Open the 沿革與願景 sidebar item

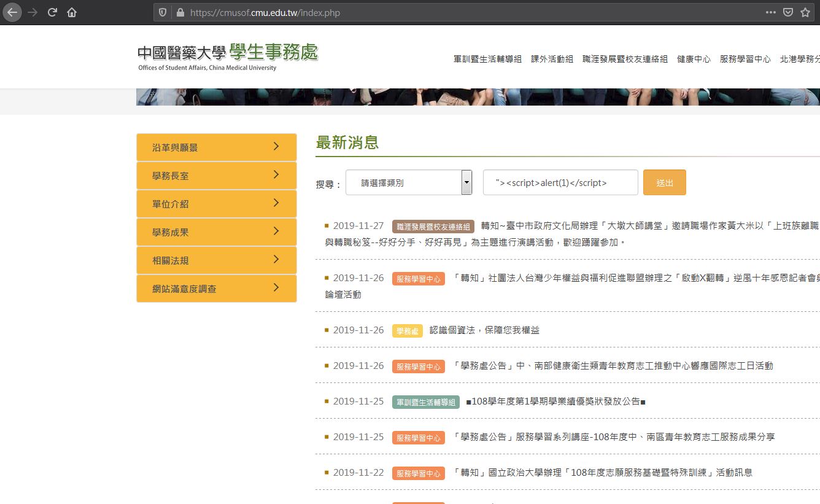pyautogui.click(x=217, y=147)
